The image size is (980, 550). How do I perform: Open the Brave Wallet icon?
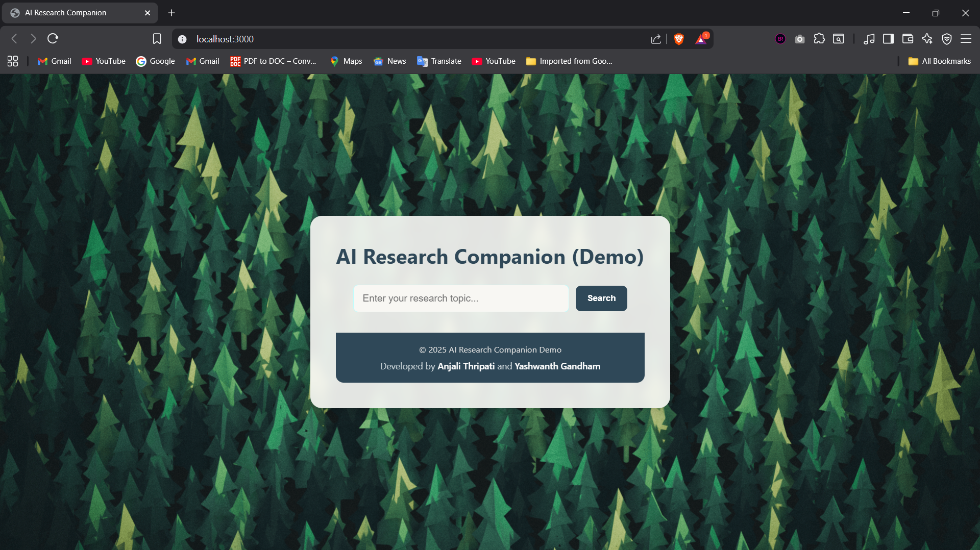click(908, 39)
